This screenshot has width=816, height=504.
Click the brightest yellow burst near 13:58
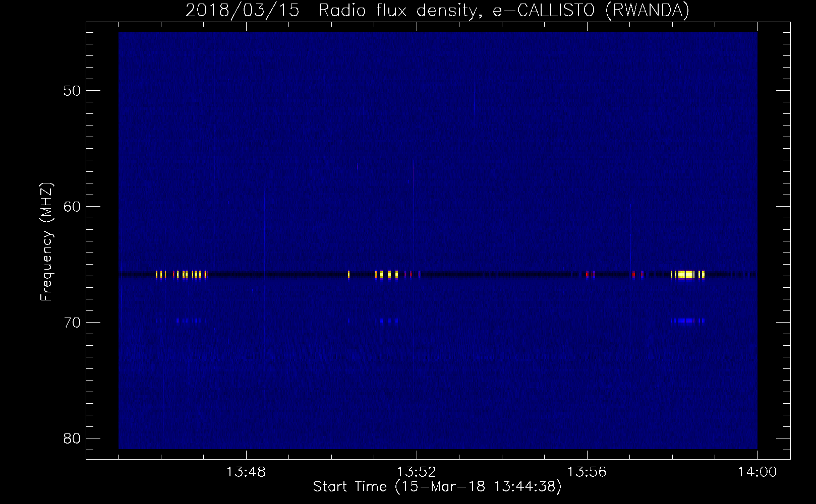coord(686,275)
